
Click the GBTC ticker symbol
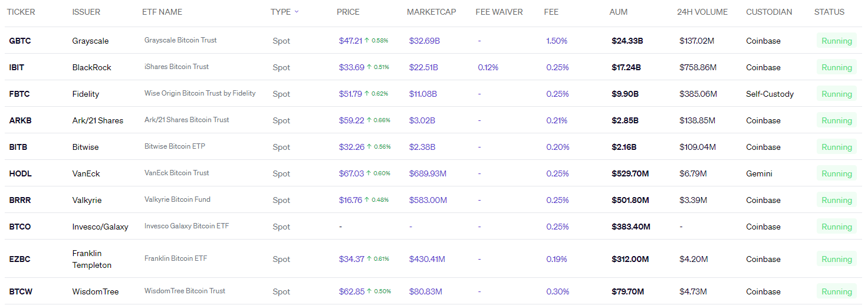coord(19,41)
